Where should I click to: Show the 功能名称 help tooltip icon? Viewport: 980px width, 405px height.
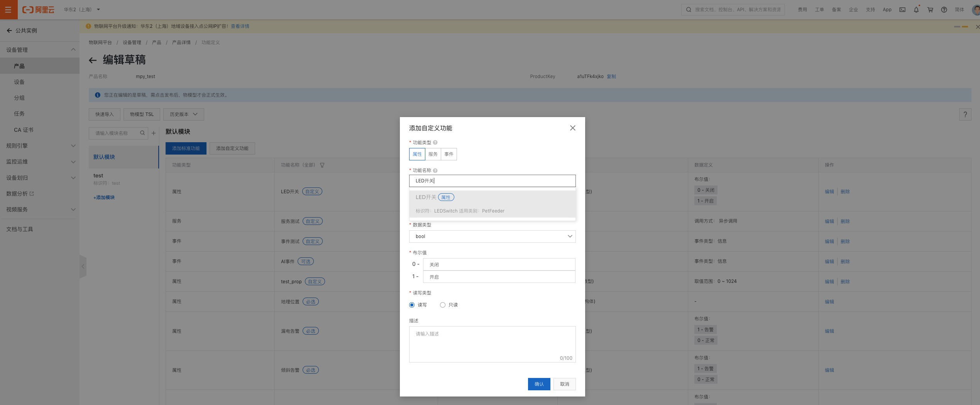click(435, 170)
